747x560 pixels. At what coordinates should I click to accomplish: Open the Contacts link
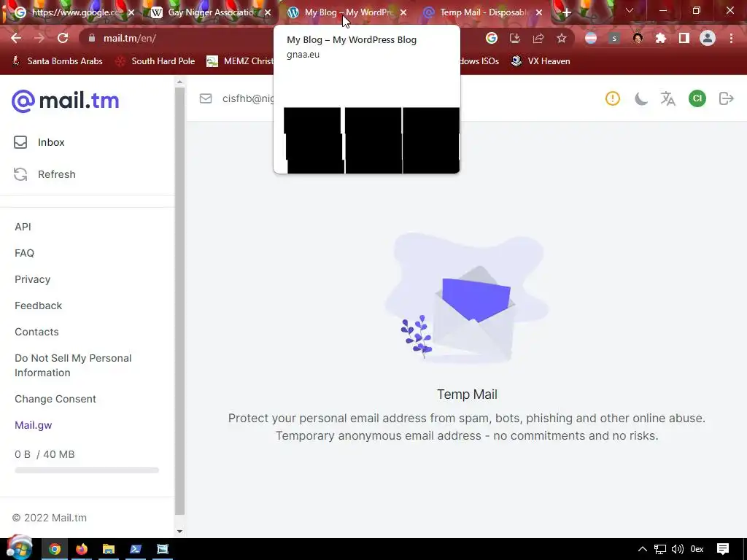point(36,332)
